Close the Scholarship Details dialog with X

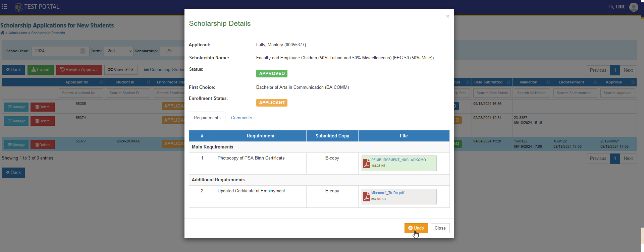[447, 16]
